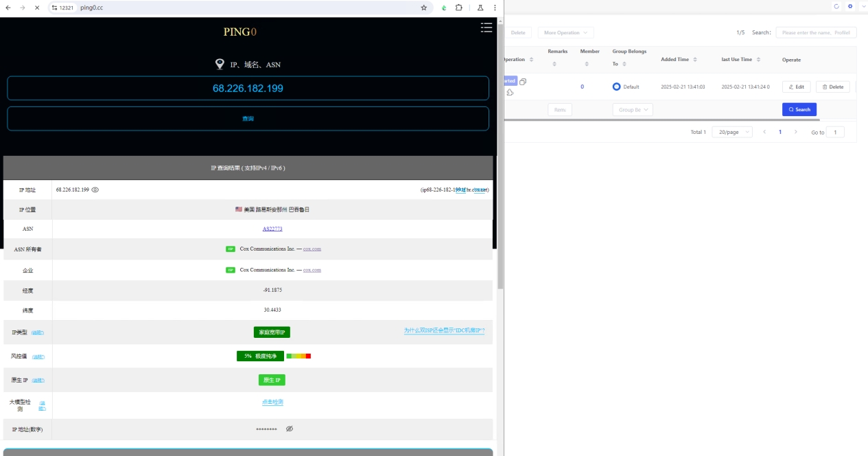
Task: Hide the IP address using the eye icon
Action: (x=95, y=190)
